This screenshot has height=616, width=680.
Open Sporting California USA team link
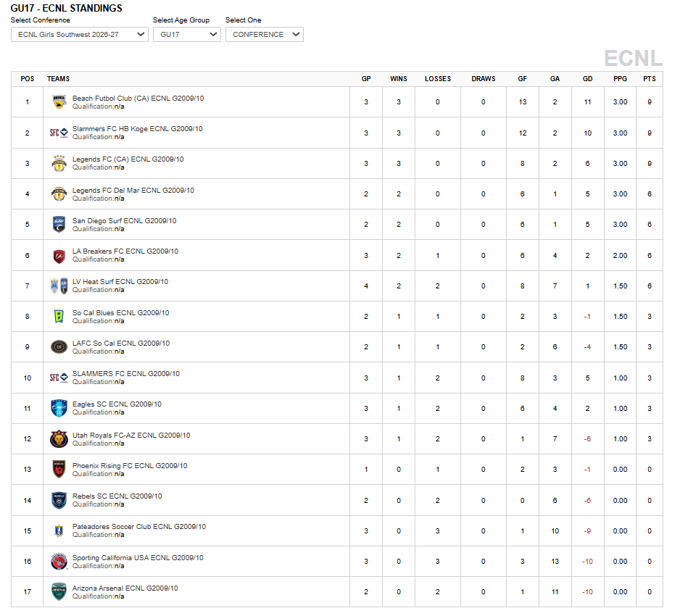tap(138, 557)
